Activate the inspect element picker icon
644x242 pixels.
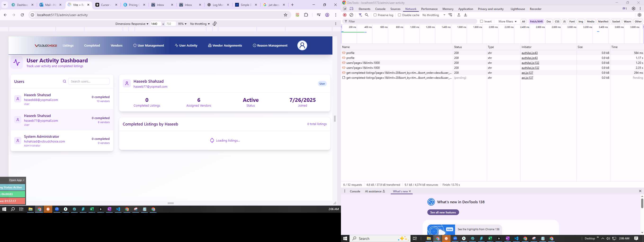coord(345,9)
